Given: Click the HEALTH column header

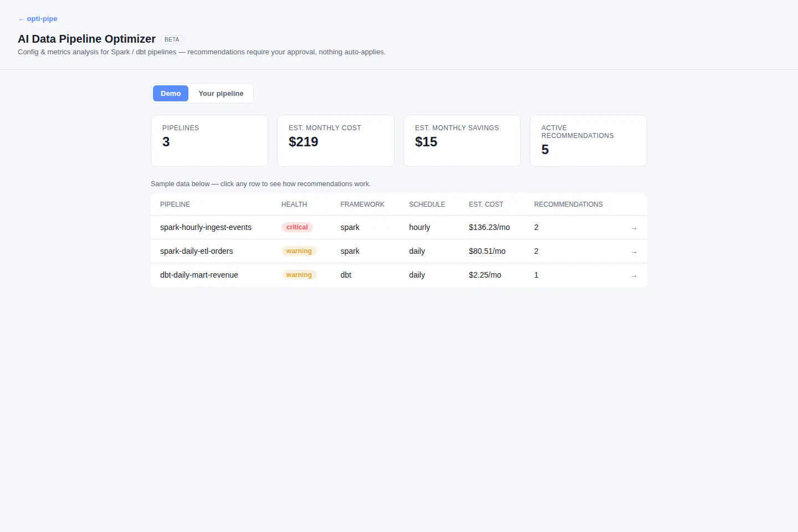Looking at the screenshot, I should pos(294,204).
